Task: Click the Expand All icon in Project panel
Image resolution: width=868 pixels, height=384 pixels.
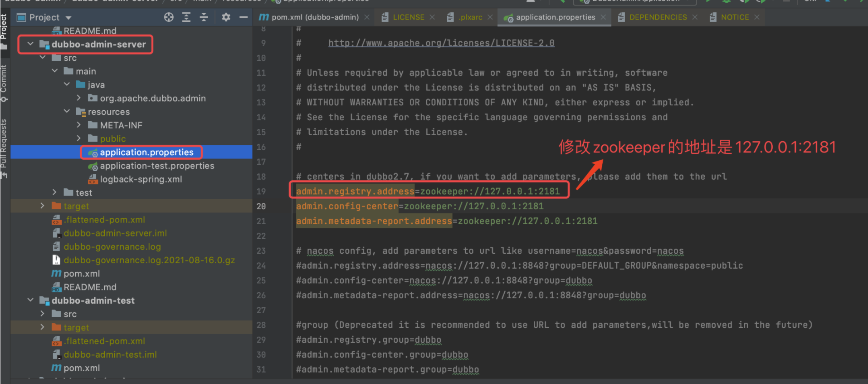Action: (x=186, y=17)
